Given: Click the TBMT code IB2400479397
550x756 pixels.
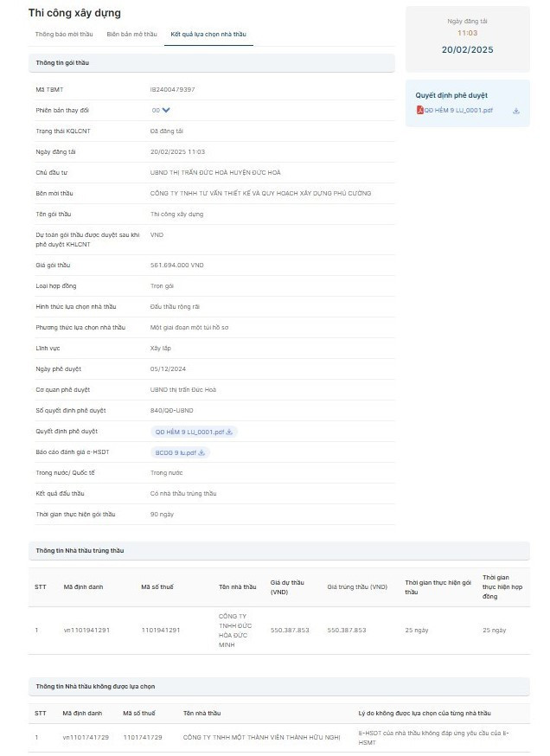Looking at the screenshot, I should point(172,89).
